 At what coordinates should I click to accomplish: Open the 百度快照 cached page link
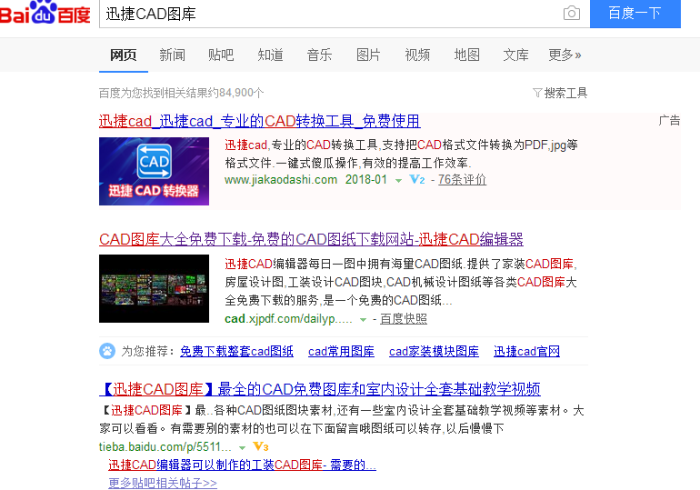coord(405,319)
